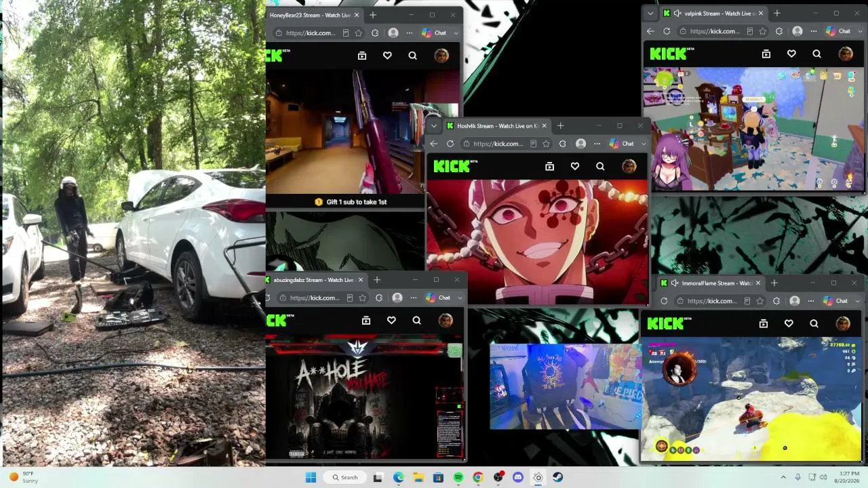Viewport: 868px width, 488px height.
Task: Search Kick from the abuzingdabz window
Action: (x=417, y=320)
